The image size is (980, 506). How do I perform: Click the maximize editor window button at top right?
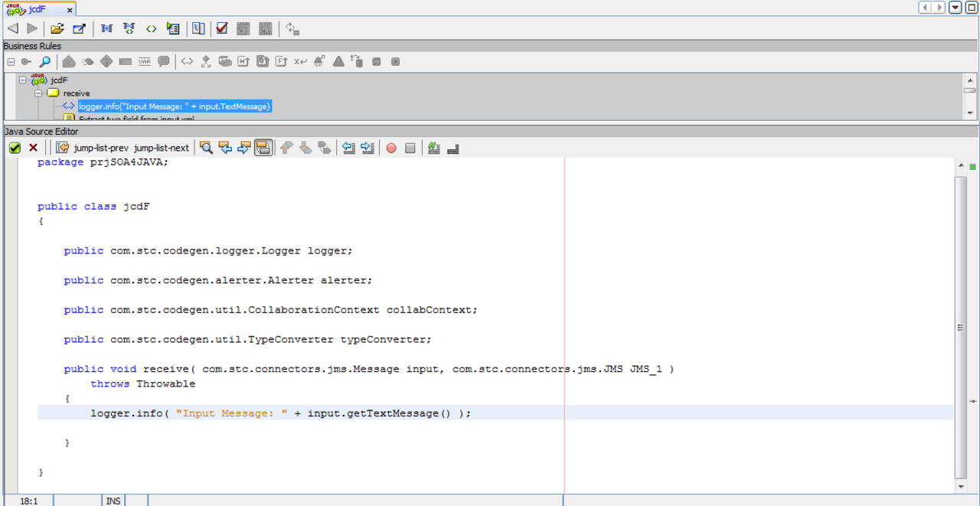tap(972, 8)
